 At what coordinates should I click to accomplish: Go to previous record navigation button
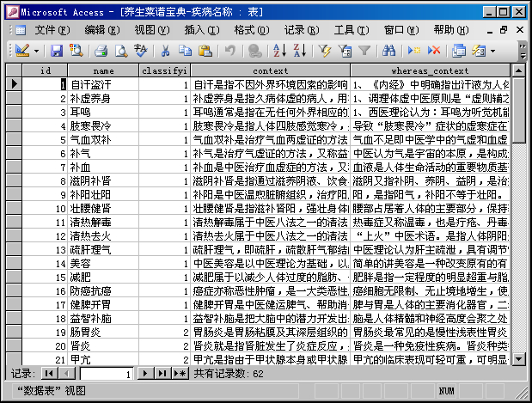tap(67, 374)
